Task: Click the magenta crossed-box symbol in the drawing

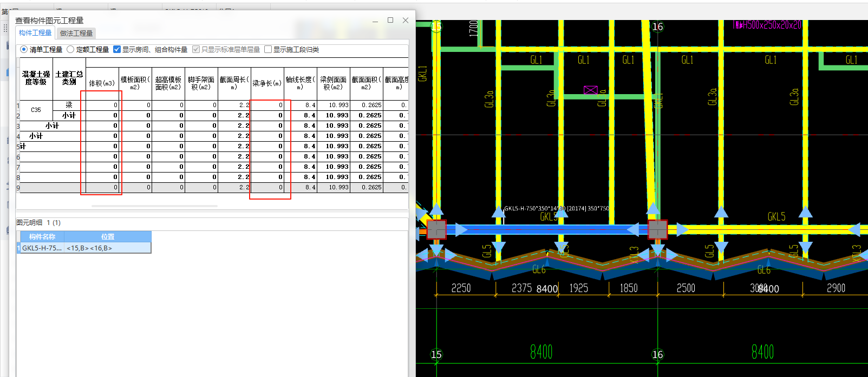Action: point(591,90)
